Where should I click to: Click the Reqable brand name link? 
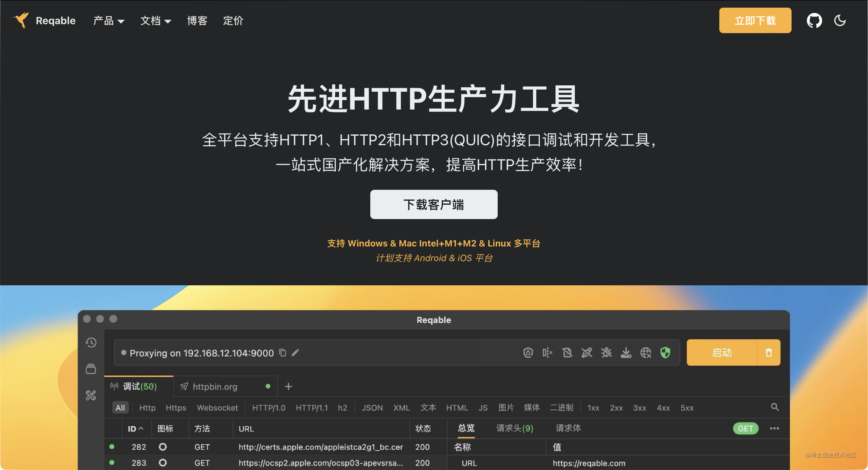(56, 21)
